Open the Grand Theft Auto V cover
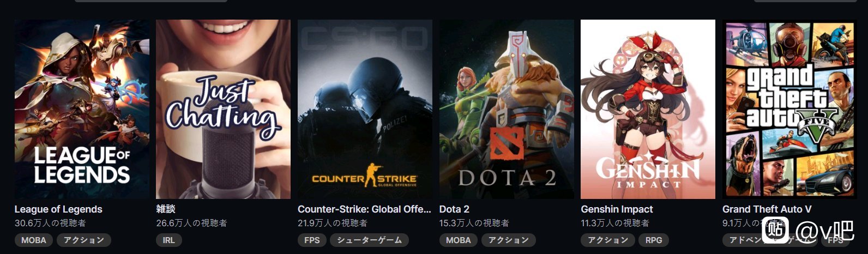 (x=789, y=109)
